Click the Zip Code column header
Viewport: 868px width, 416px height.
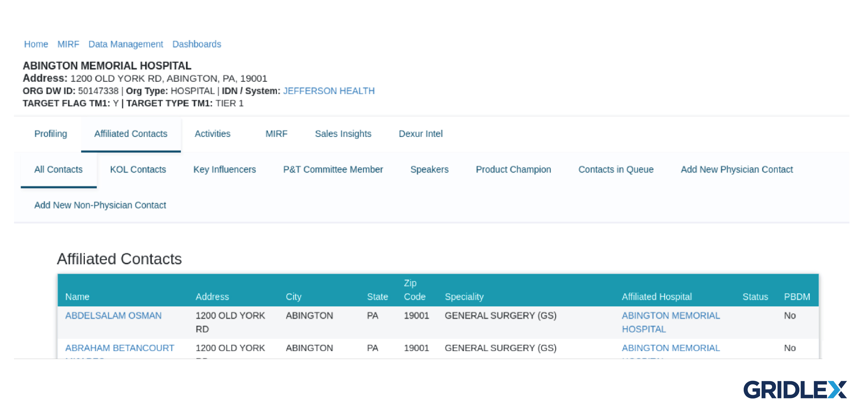[x=415, y=290]
